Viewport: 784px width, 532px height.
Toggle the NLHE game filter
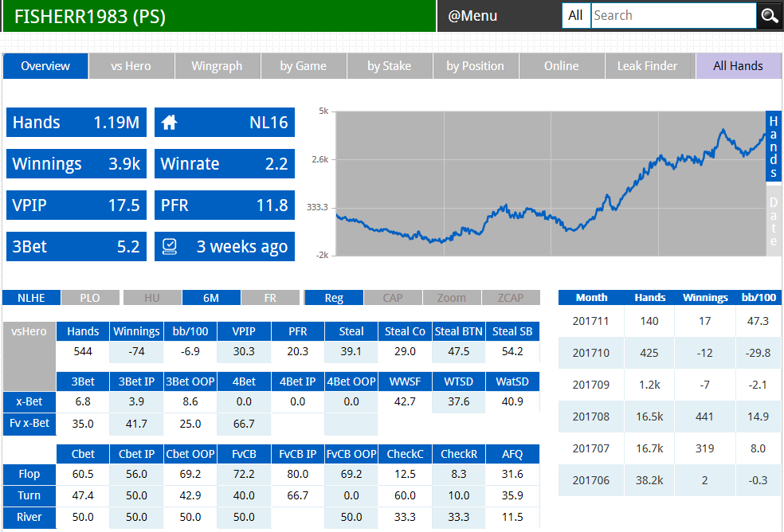point(32,298)
